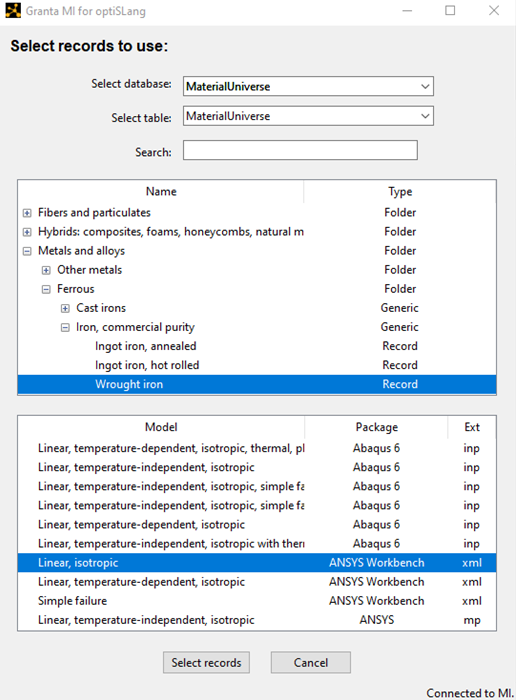Select ANSYS Workbench Linear, temperature-dependent, isotropic
The height and width of the screenshot is (700, 516).
257,582
